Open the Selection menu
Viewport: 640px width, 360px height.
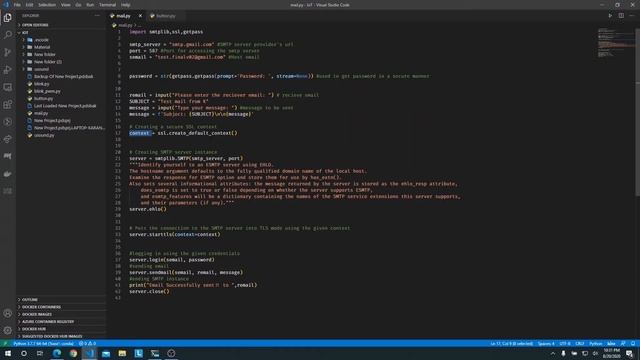click(x=47, y=5)
